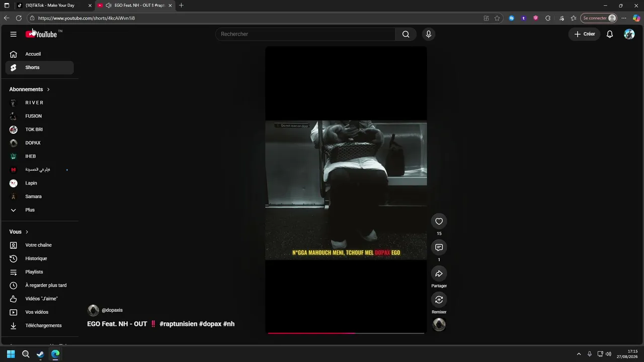Open the @dopaxis channel avatar

93,310
